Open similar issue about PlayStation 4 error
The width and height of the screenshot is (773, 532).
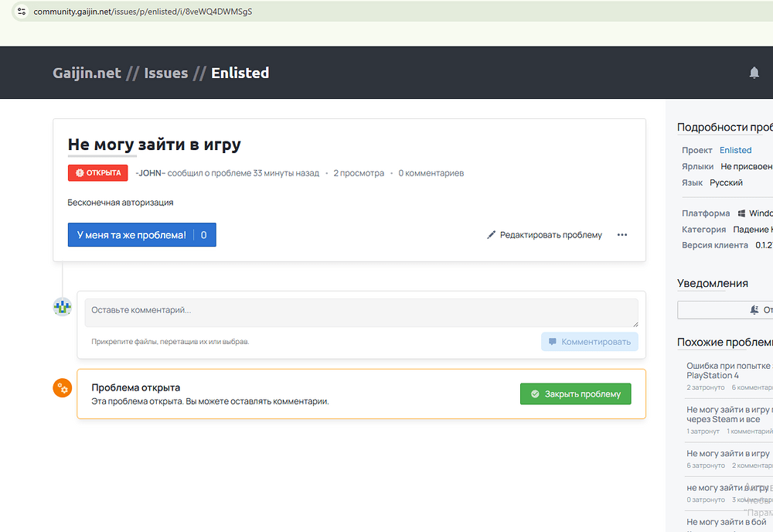728,370
